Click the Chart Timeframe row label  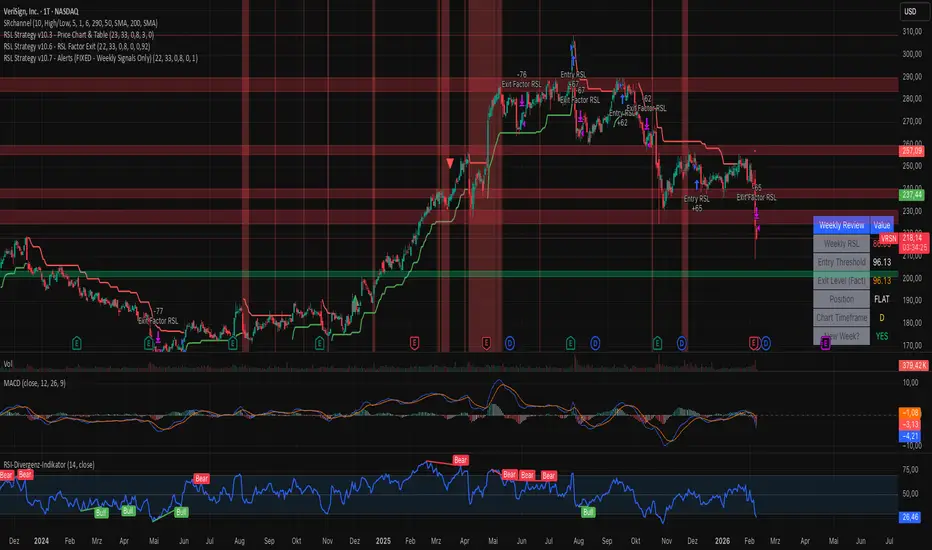tap(842, 318)
